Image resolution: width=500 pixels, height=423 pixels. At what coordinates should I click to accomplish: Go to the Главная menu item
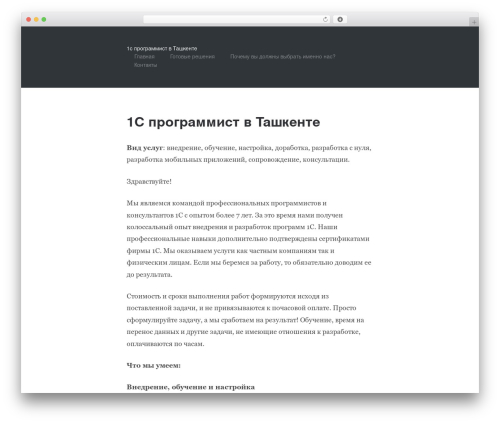(x=145, y=57)
